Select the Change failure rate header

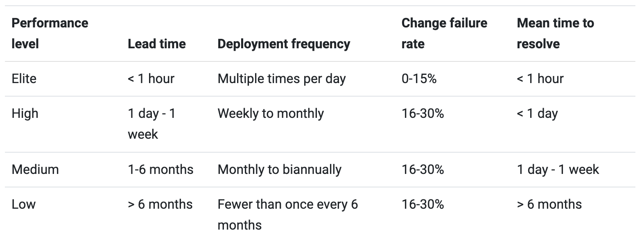444,33
